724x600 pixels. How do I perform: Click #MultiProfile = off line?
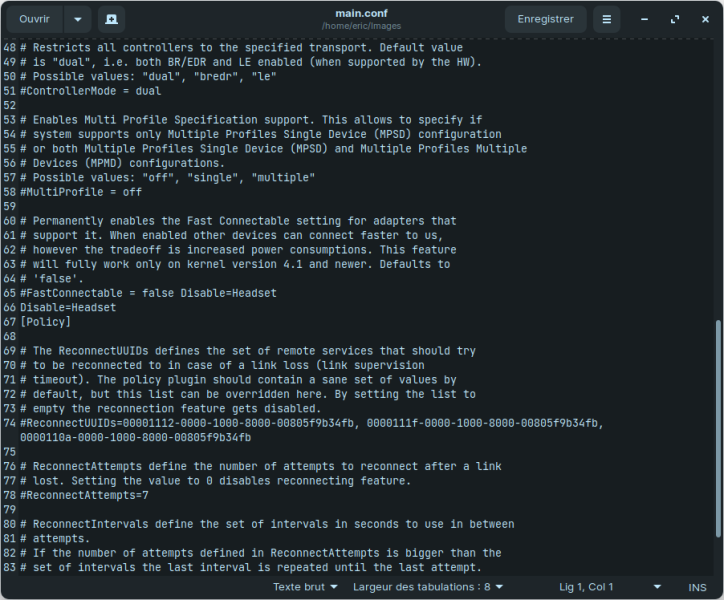pos(81,192)
